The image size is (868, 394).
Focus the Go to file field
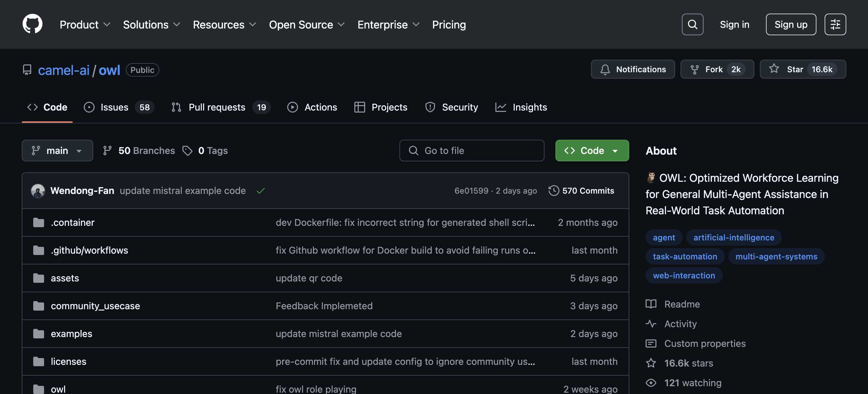coord(472,151)
